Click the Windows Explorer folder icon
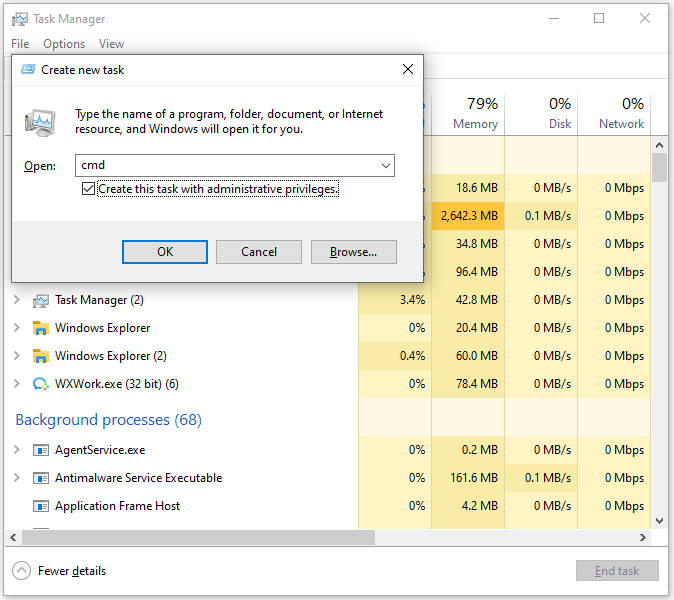Viewport: 674px width, 600px height. tap(41, 328)
